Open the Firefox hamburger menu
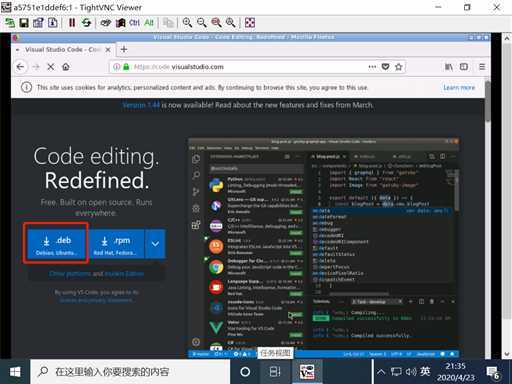The width and height of the screenshot is (512, 384). [x=482, y=67]
